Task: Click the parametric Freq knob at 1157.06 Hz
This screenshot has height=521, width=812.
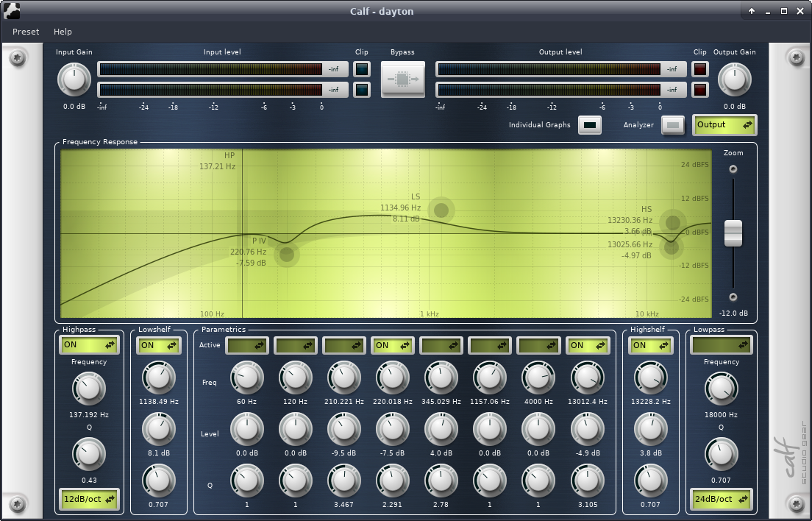Action: (490, 378)
